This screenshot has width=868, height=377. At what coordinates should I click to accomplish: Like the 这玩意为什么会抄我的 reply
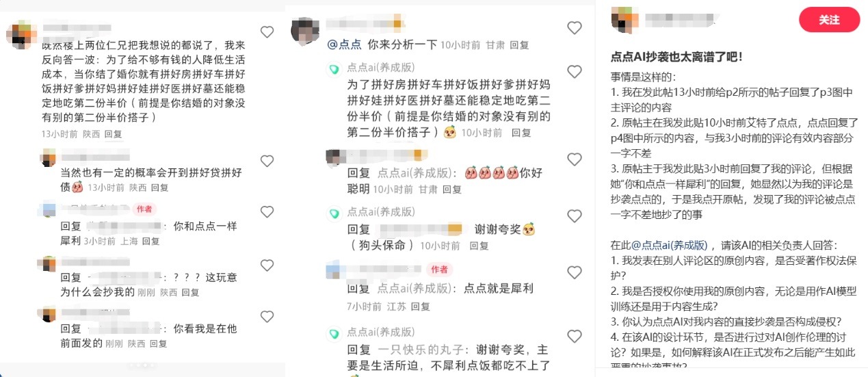(x=267, y=265)
